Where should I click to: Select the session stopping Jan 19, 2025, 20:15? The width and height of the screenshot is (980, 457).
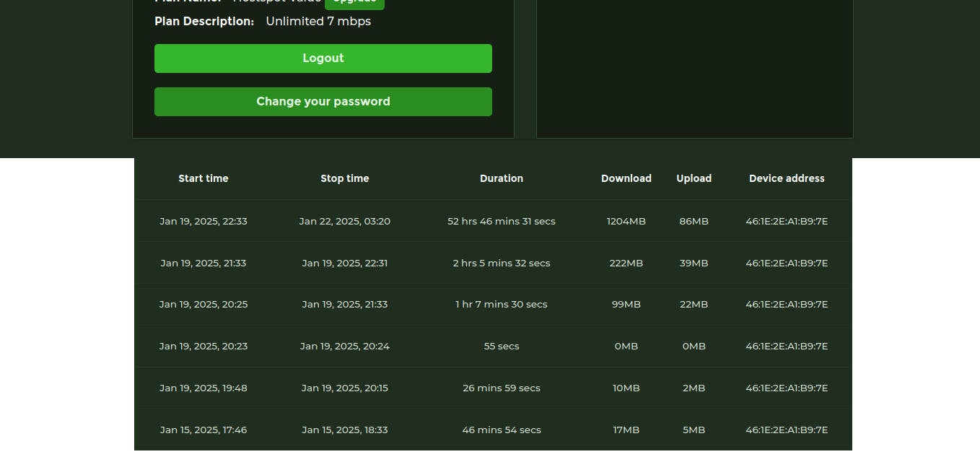point(344,388)
